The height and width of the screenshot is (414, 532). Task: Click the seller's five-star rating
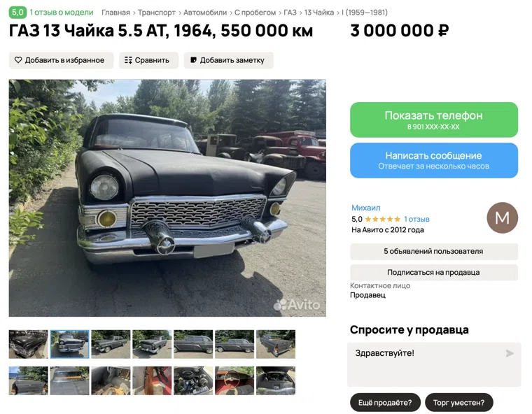pyautogui.click(x=383, y=219)
